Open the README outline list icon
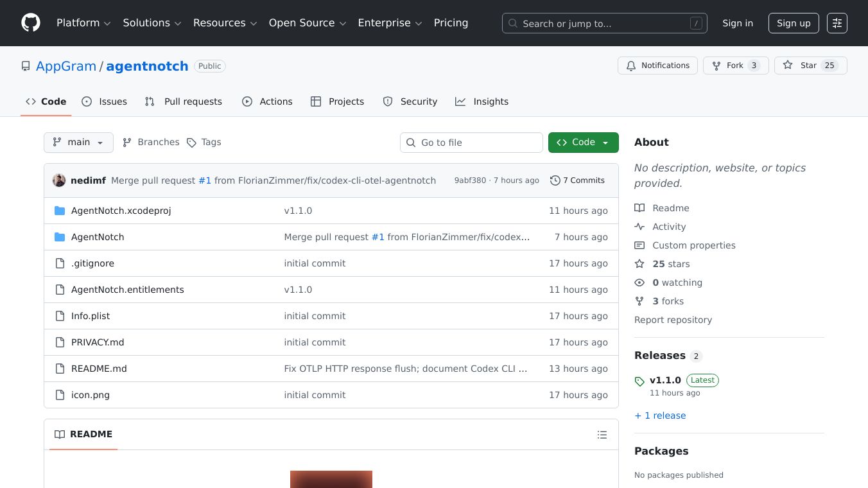This screenshot has height=488, width=868. point(602,435)
